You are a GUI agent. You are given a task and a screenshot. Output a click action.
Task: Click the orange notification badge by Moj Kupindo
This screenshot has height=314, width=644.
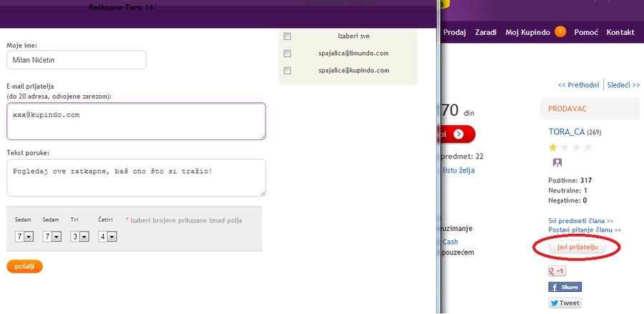point(560,31)
